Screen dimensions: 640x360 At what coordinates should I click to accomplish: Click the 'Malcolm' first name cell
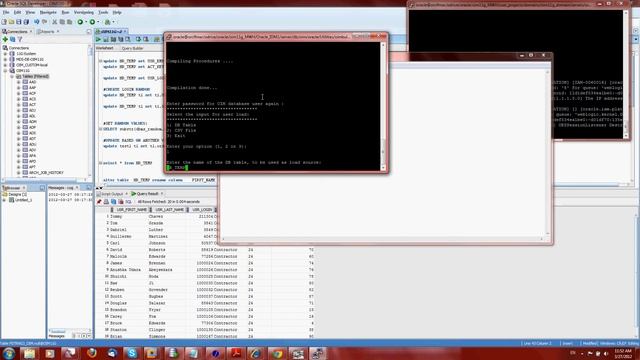(x=118, y=256)
